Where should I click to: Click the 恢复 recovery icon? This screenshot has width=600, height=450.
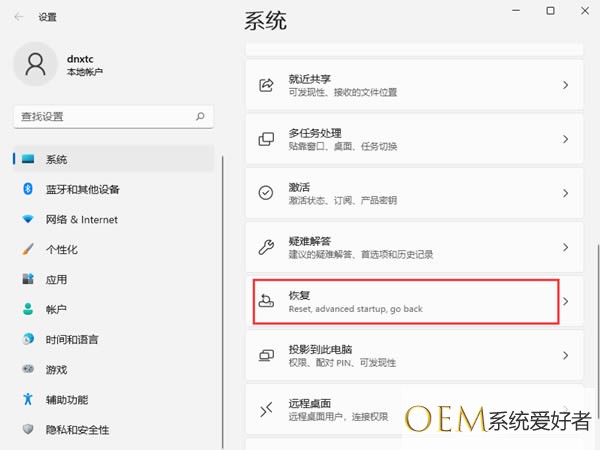coord(266,301)
